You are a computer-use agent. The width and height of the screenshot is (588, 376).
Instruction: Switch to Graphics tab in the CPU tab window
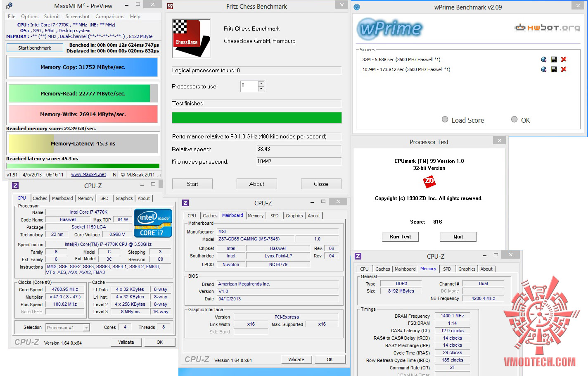124,198
